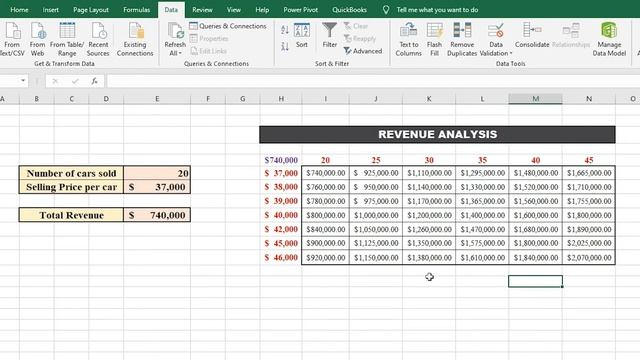This screenshot has height=360, width=640.
Task: Click the REVENUE ANALYSIS title banner
Action: tap(437, 134)
